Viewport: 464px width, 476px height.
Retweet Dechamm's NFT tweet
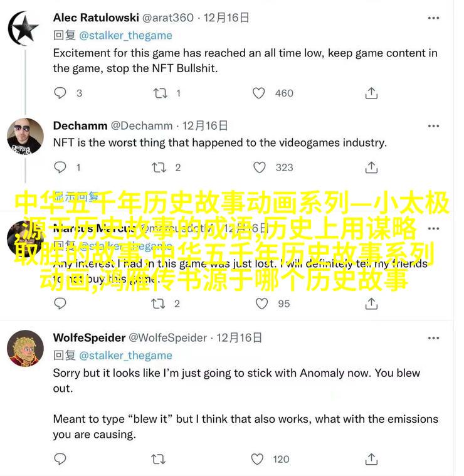[x=159, y=167]
